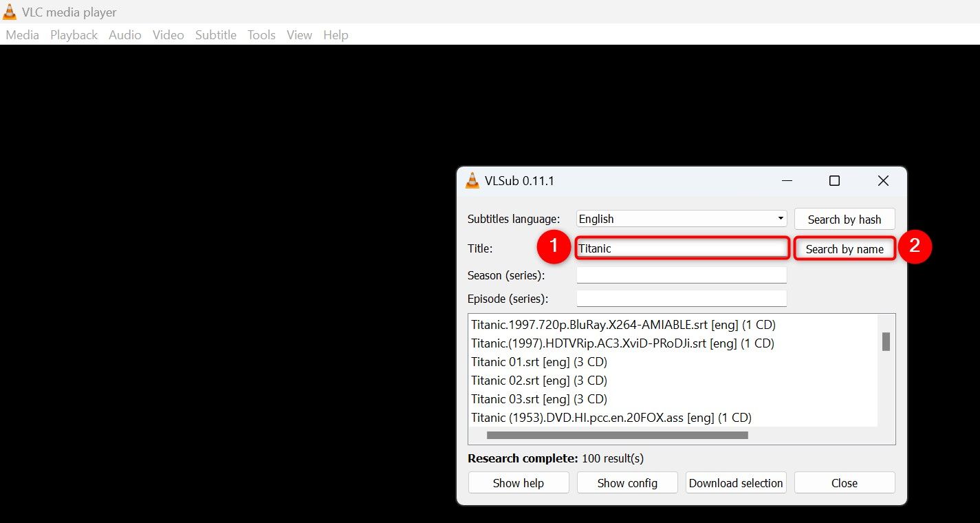
Task: Focus the Episode (series) input field
Action: 681,299
